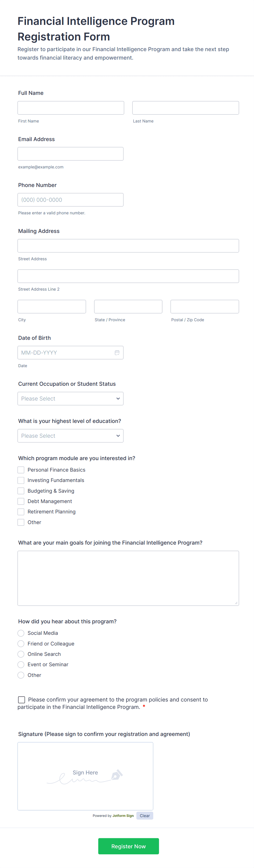Open the Jotform Sign link

123,816
